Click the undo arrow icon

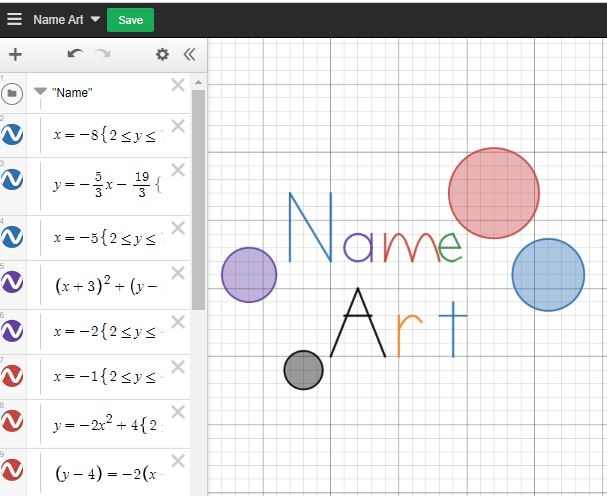(75, 55)
